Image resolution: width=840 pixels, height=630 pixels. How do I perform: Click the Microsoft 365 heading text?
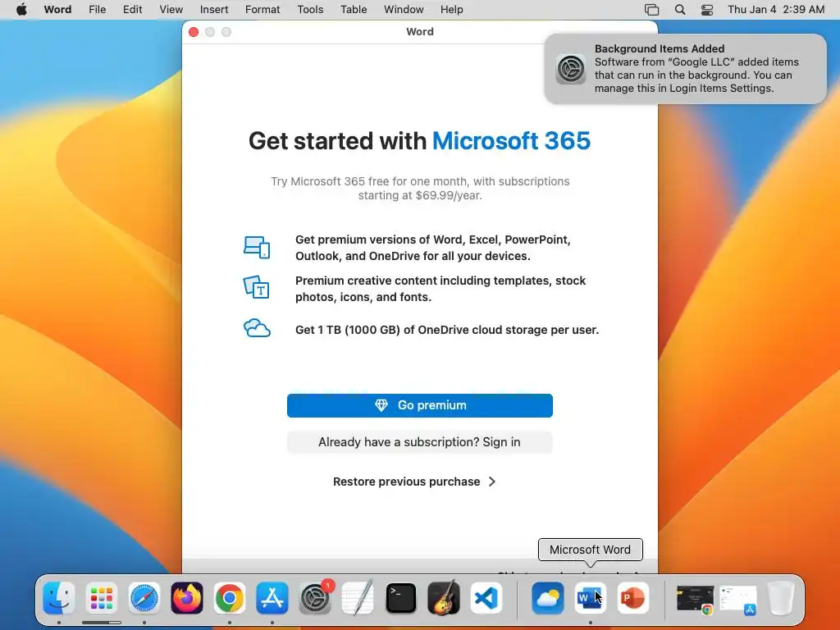[511, 141]
